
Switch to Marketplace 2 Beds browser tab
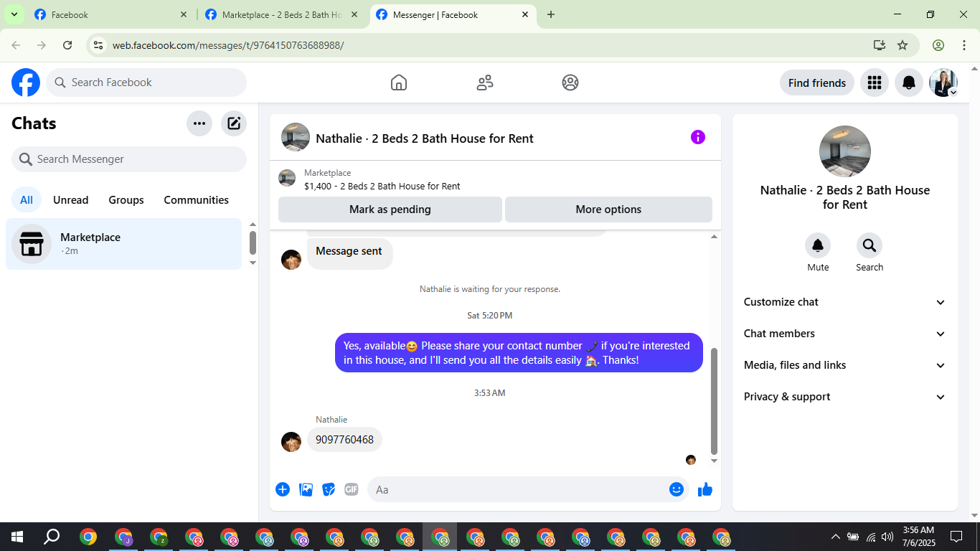tap(282, 14)
